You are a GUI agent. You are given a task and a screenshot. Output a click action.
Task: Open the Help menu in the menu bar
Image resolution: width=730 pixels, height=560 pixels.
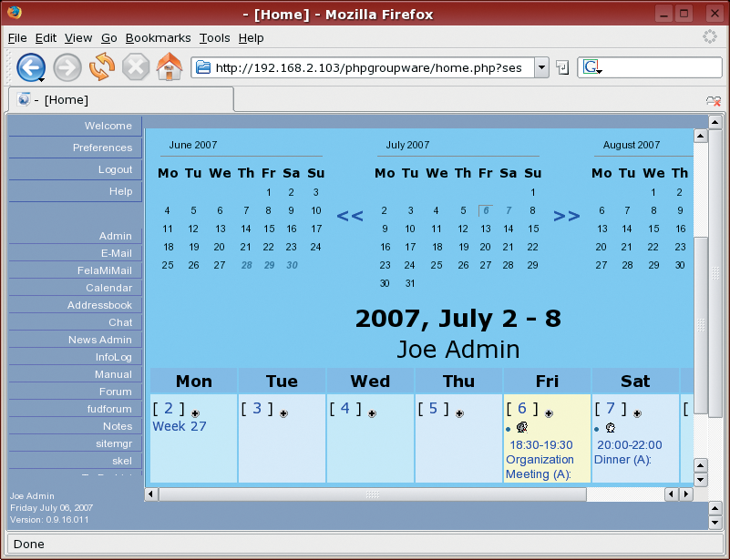click(251, 38)
